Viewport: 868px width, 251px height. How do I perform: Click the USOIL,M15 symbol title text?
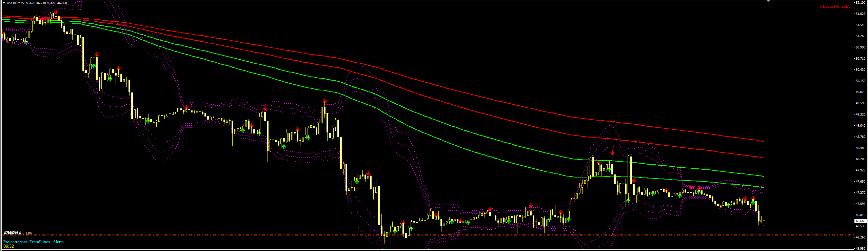pyautogui.click(x=15, y=3)
